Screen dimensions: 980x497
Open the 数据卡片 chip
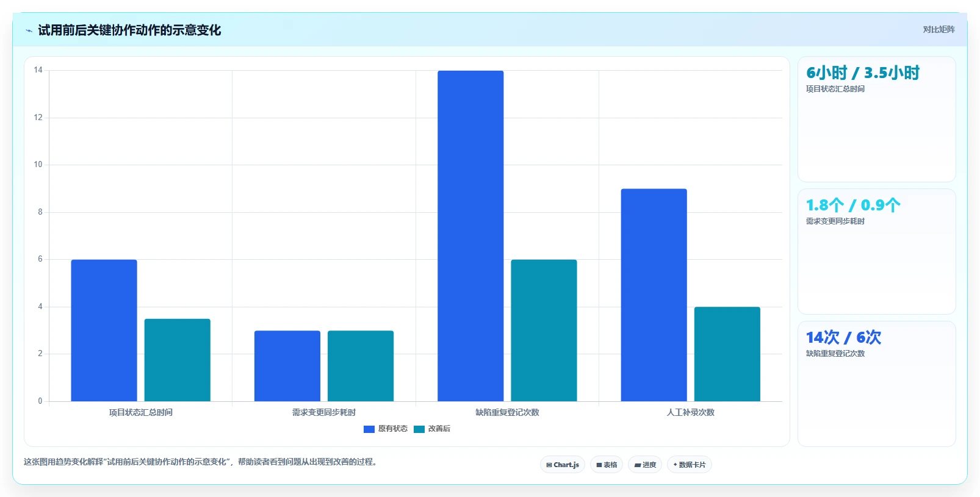pos(690,465)
